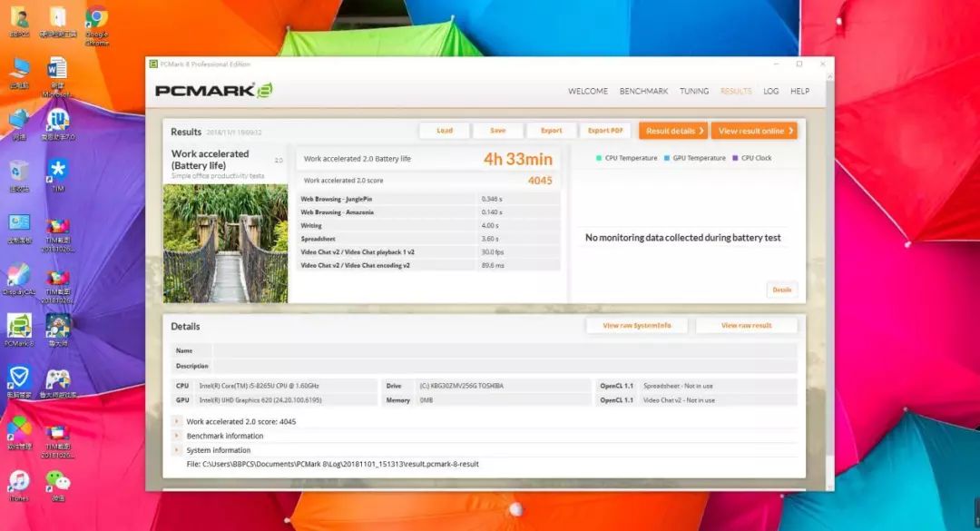Open the BBPCS user folder icon

click(x=19, y=23)
